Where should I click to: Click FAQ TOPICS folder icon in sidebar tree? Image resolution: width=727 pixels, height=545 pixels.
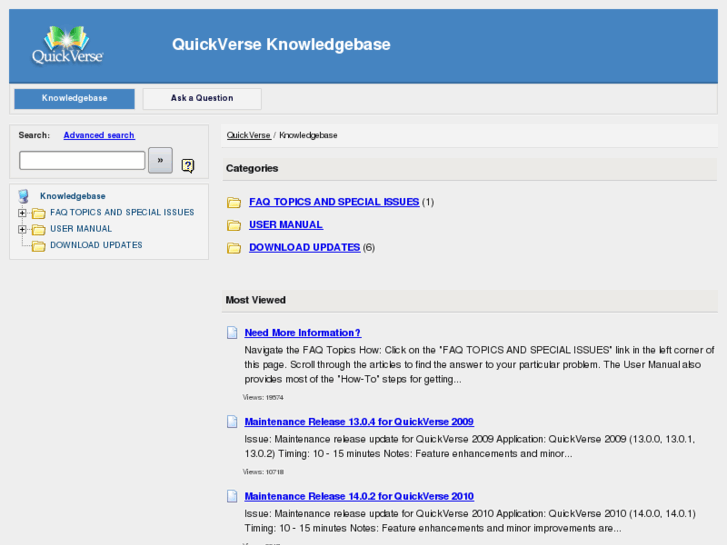pyautogui.click(x=38, y=213)
